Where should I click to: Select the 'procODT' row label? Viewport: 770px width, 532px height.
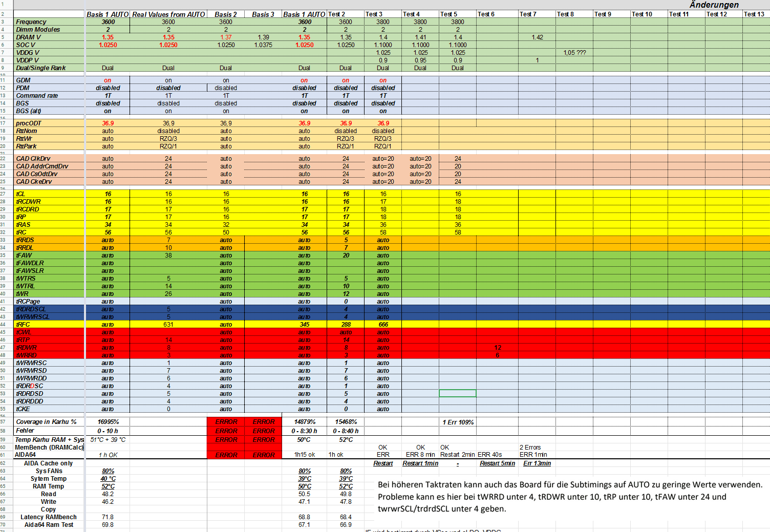29,123
